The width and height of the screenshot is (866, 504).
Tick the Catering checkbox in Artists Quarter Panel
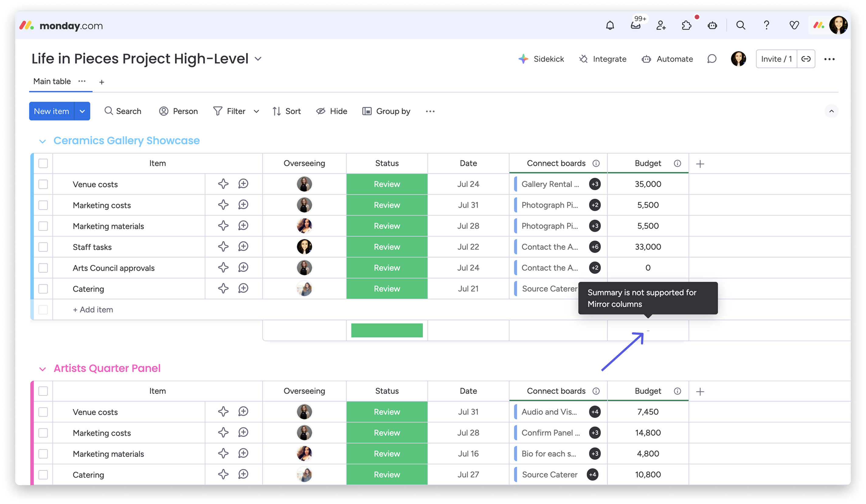coord(43,475)
